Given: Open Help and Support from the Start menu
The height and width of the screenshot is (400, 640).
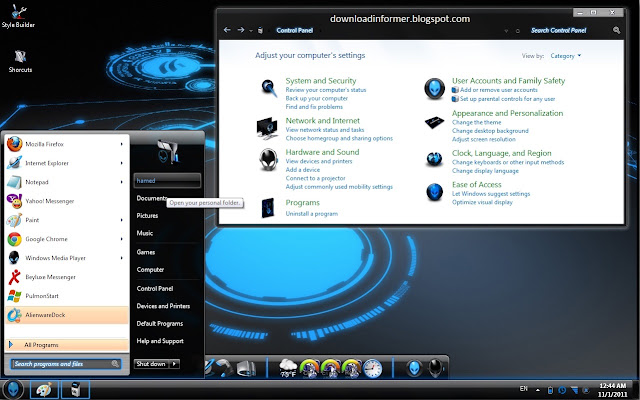Looking at the screenshot, I should pos(160,341).
